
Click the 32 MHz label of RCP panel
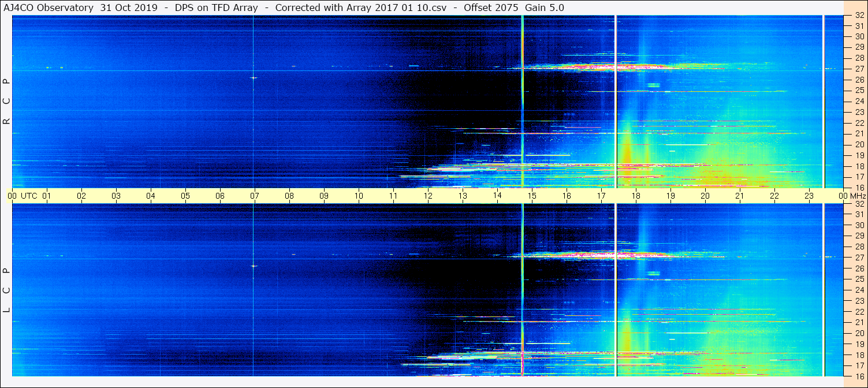pos(859,16)
